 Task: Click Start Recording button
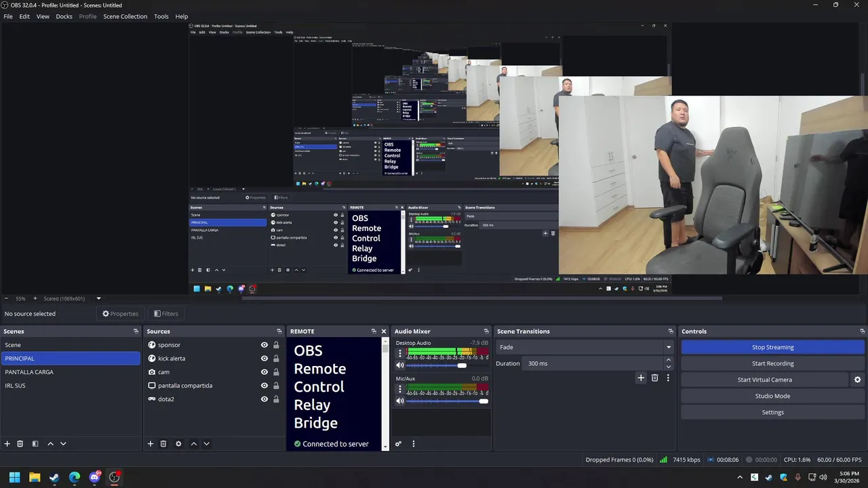[x=772, y=363]
